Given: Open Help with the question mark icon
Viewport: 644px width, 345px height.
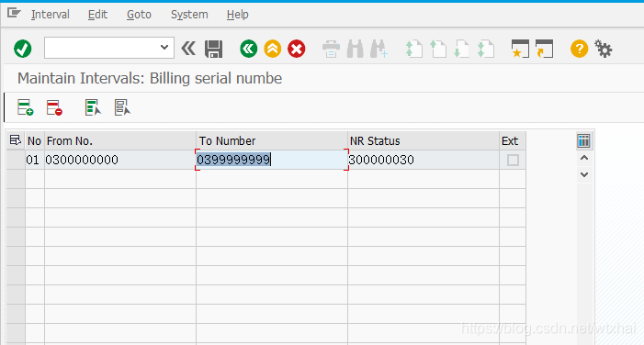Looking at the screenshot, I should pos(579,49).
